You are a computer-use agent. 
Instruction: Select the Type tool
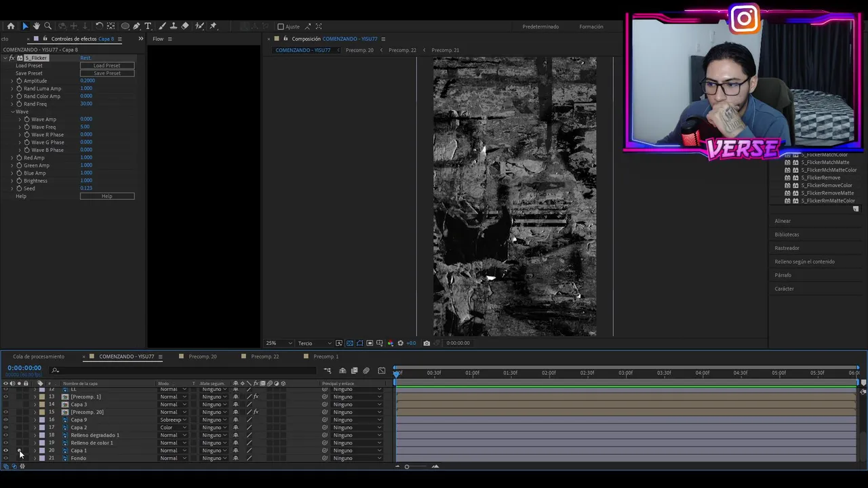148,26
